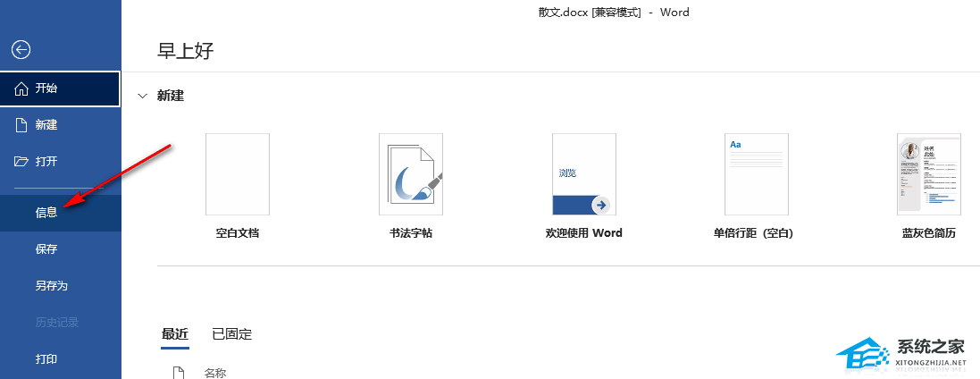Choose 另存为 in the sidebar
The height and width of the screenshot is (379, 980).
61,286
